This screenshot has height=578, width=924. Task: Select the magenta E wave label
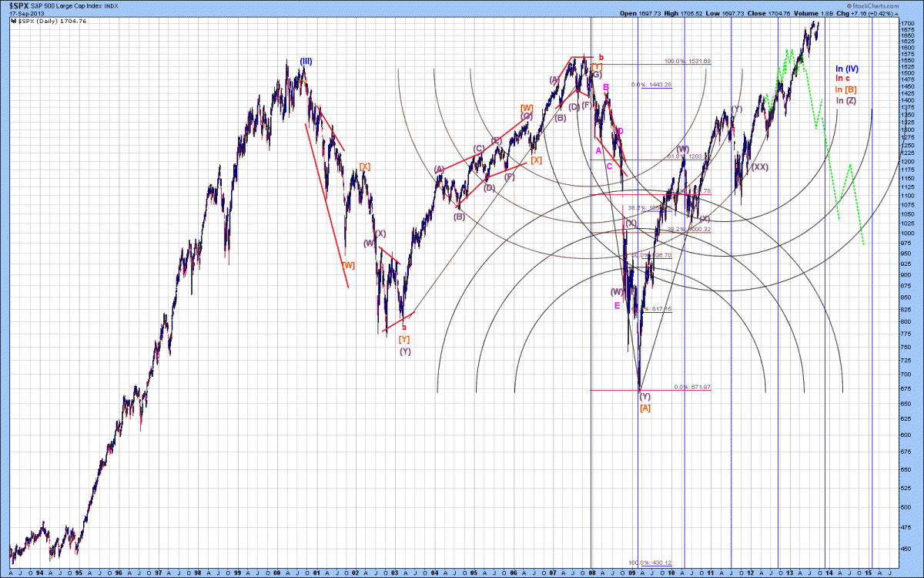point(617,306)
